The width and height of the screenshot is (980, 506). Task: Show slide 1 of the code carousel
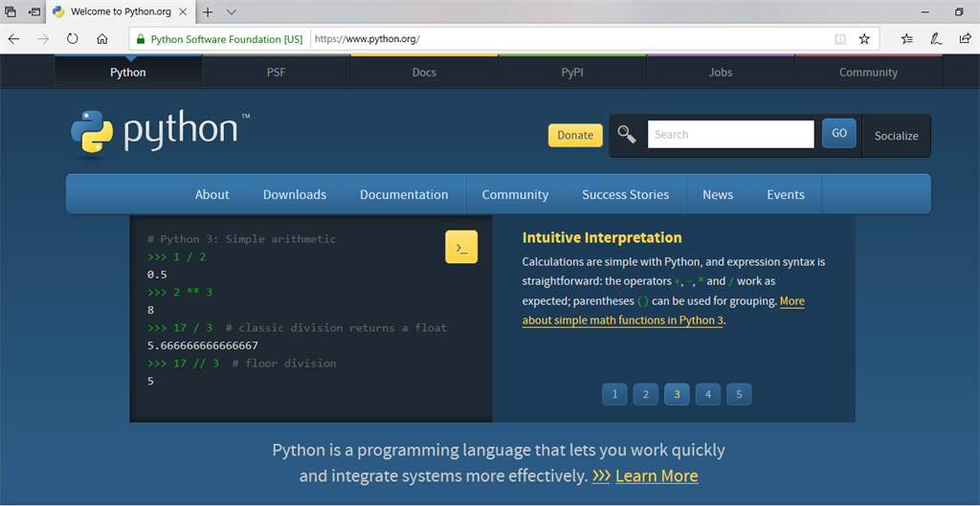click(615, 394)
